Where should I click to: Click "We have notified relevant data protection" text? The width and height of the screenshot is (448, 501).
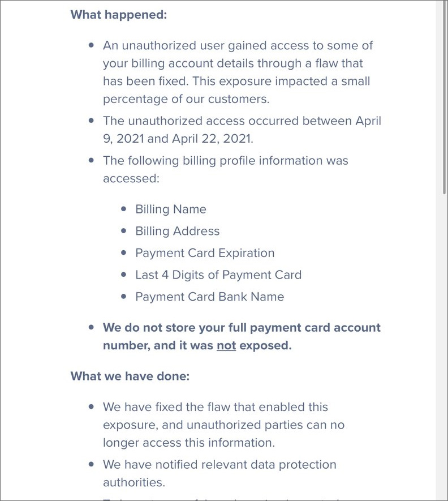pos(219,465)
